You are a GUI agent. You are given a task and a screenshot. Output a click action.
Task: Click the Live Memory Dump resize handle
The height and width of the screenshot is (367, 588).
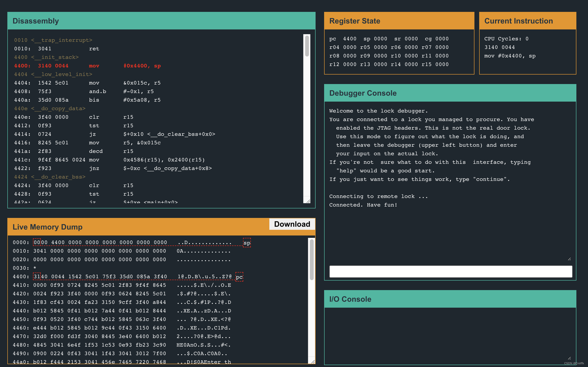pyautogui.click(x=313, y=361)
